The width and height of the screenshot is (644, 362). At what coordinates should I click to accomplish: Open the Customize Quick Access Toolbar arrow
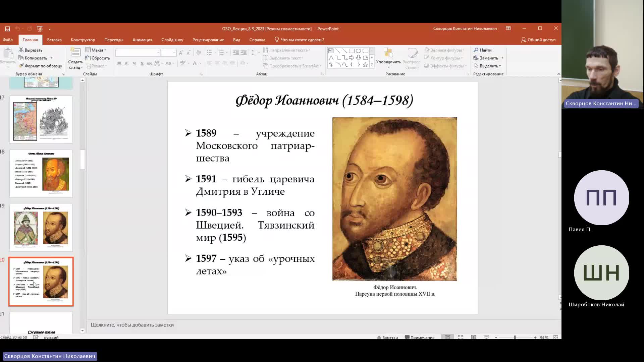(x=49, y=29)
